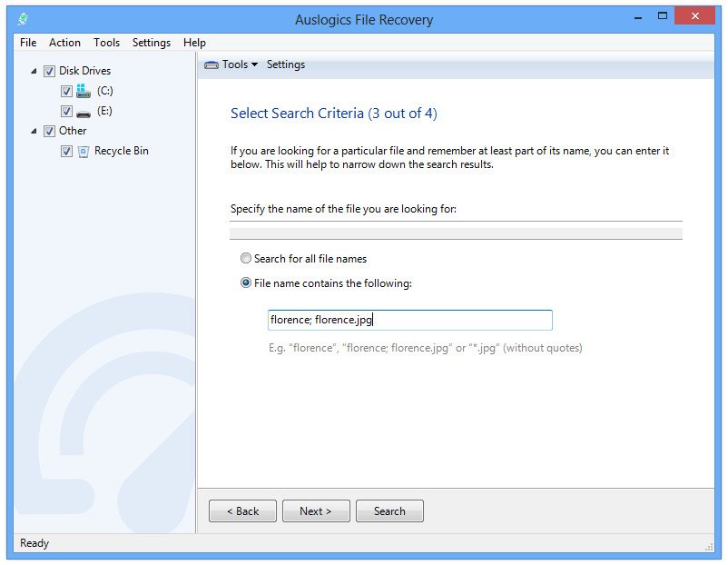Click the Select Search Criteria heading
Image resolution: width=728 pixels, height=565 pixels.
click(x=334, y=114)
